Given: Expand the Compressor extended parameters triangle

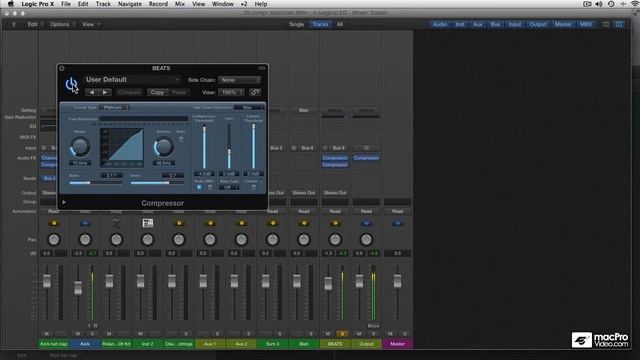Looking at the screenshot, I should (64, 202).
